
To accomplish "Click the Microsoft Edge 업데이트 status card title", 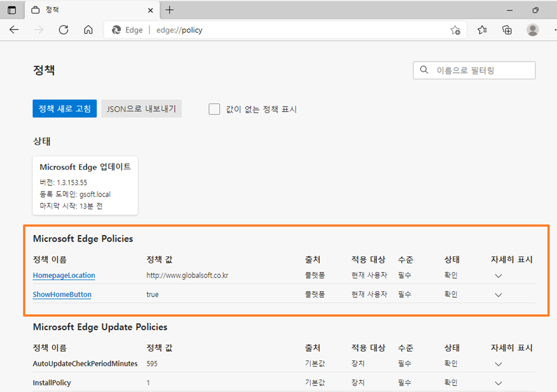I will (85, 167).
